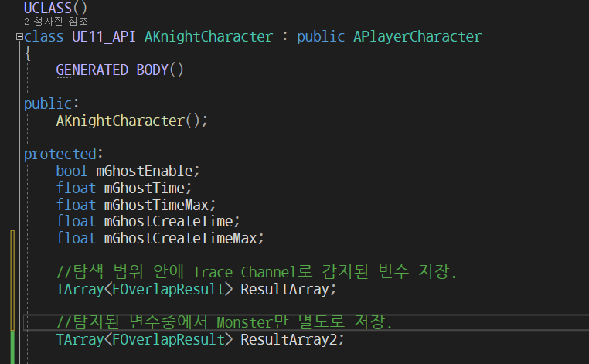Click the ResultArray2 variable name
Viewport: 589px width, 364px height.
tap(289, 339)
